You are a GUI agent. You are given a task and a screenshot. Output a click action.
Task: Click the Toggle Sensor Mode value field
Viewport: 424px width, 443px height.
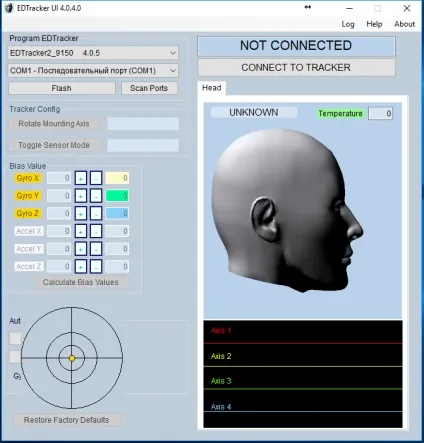click(143, 145)
